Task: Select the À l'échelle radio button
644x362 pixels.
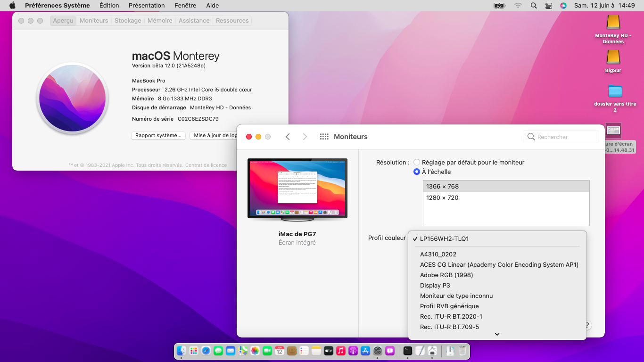Action: [417, 172]
